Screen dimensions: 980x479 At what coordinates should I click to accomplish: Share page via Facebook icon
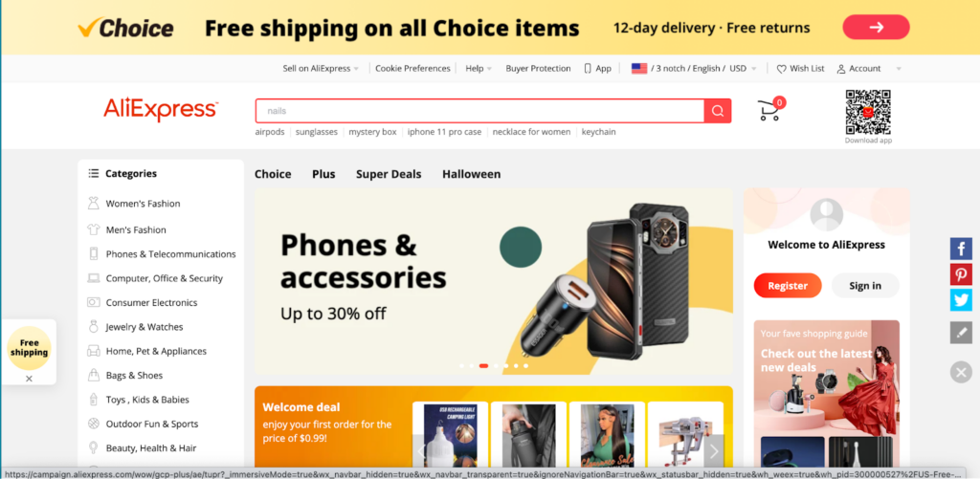pyautogui.click(x=961, y=249)
